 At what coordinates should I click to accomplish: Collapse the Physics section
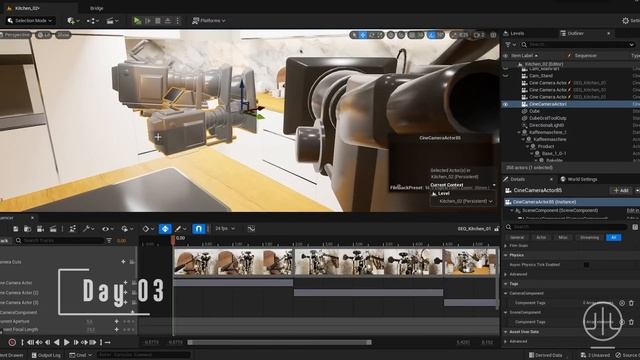pyautogui.click(x=506, y=255)
